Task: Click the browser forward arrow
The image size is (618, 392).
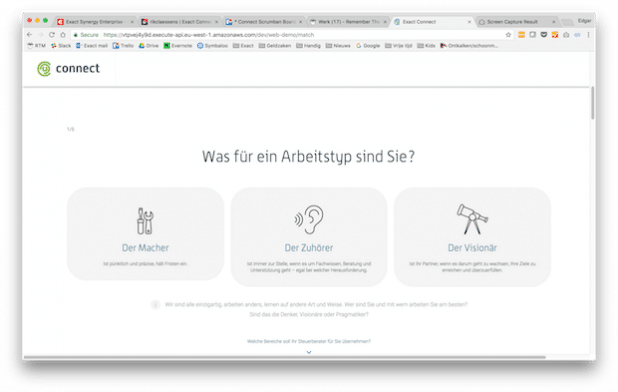Action: coord(41,35)
